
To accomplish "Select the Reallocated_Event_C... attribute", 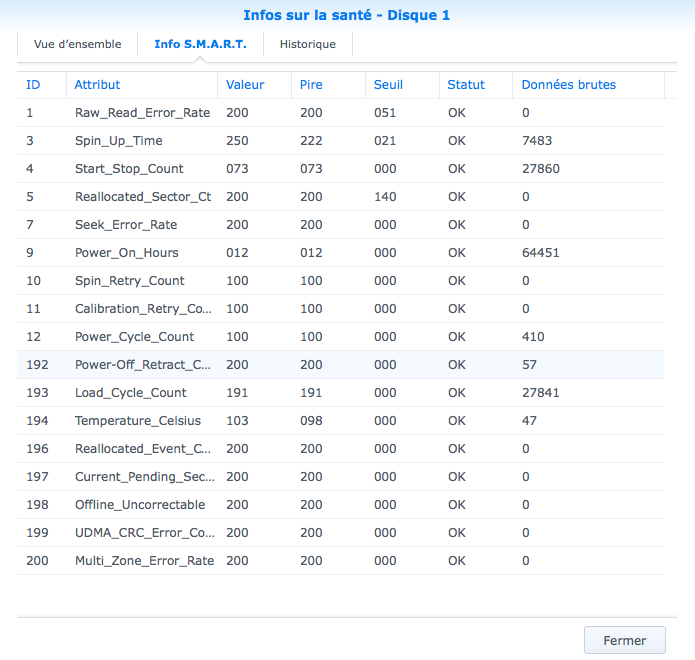I will [x=143, y=449].
